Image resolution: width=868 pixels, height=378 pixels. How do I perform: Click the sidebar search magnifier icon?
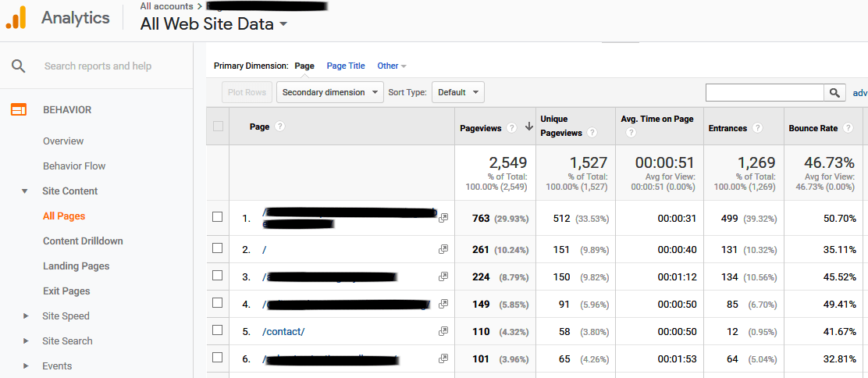point(18,66)
